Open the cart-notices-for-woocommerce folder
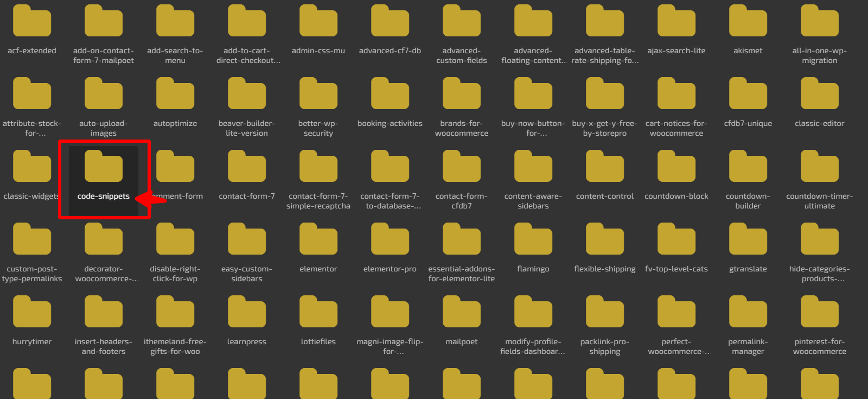 676,93
